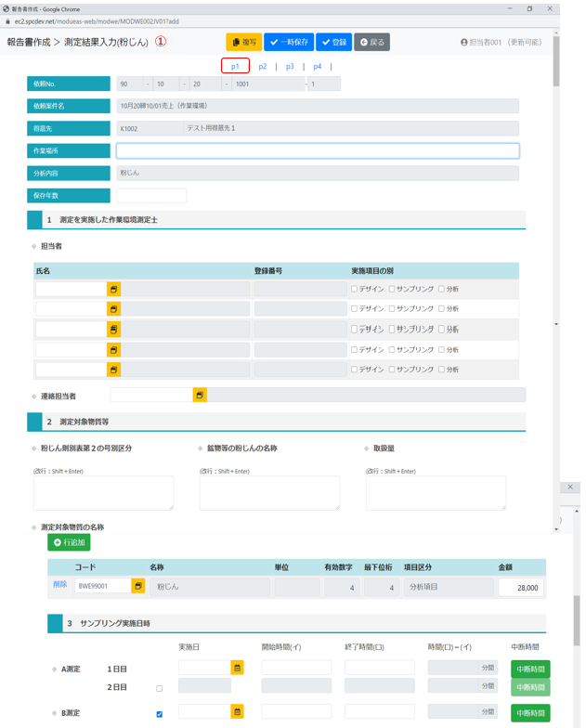
Task: Click the 削除 link for BWE99001 row
Action: pos(59,584)
